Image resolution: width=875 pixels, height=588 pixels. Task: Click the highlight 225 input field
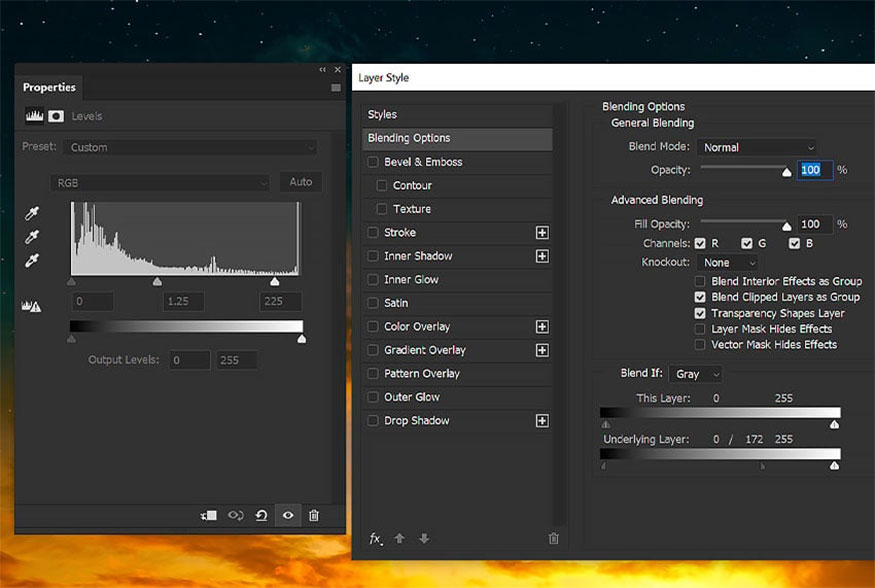pyautogui.click(x=281, y=301)
